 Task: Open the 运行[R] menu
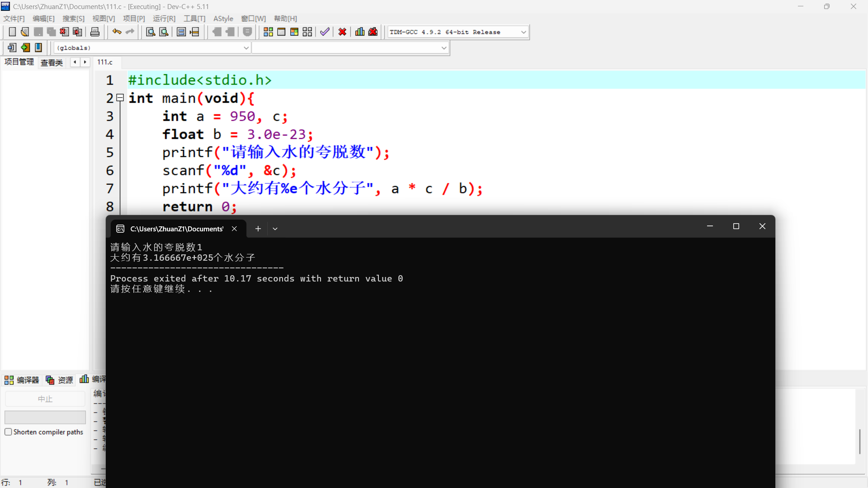pyautogui.click(x=164, y=19)
